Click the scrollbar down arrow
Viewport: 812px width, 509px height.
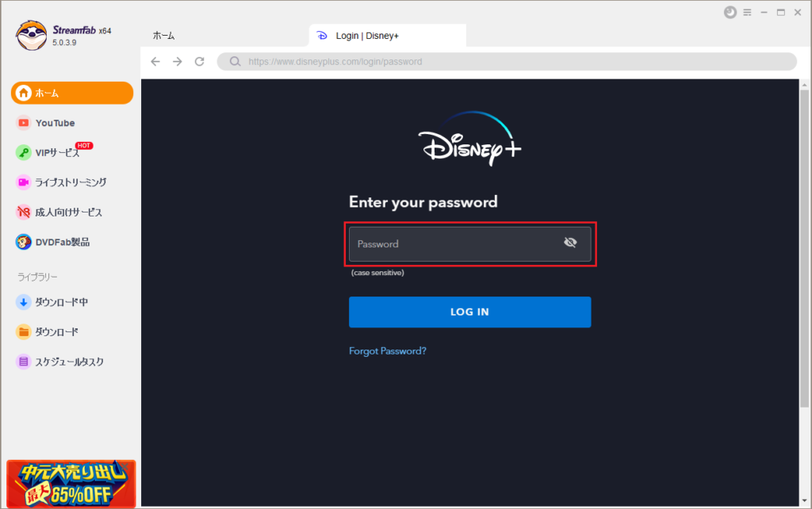[x=804, y=501]
